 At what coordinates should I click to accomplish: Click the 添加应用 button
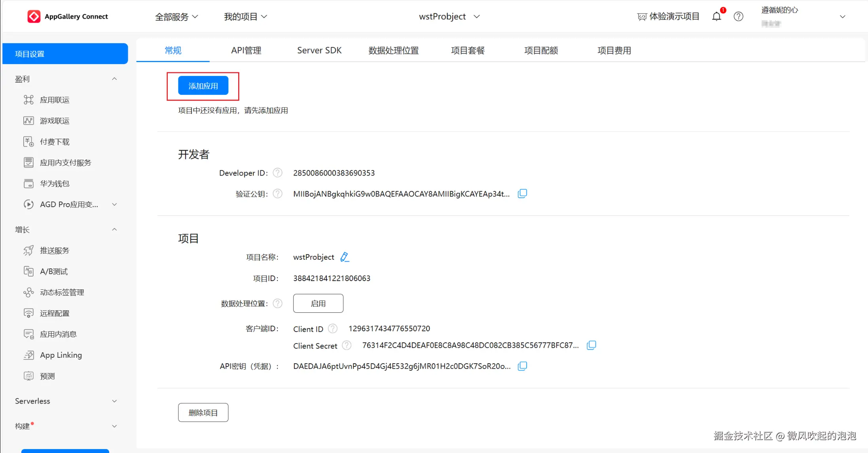pos(203,86)
